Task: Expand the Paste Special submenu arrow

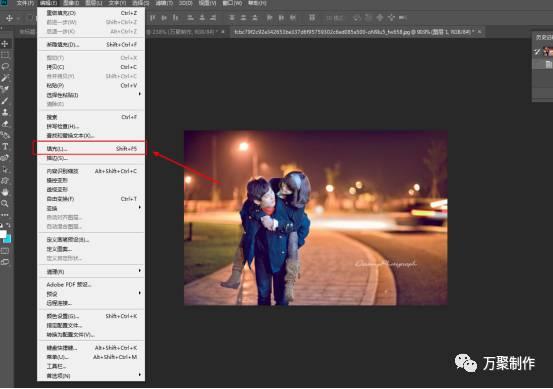Action: pyautogui.click(x=140, y=94)
